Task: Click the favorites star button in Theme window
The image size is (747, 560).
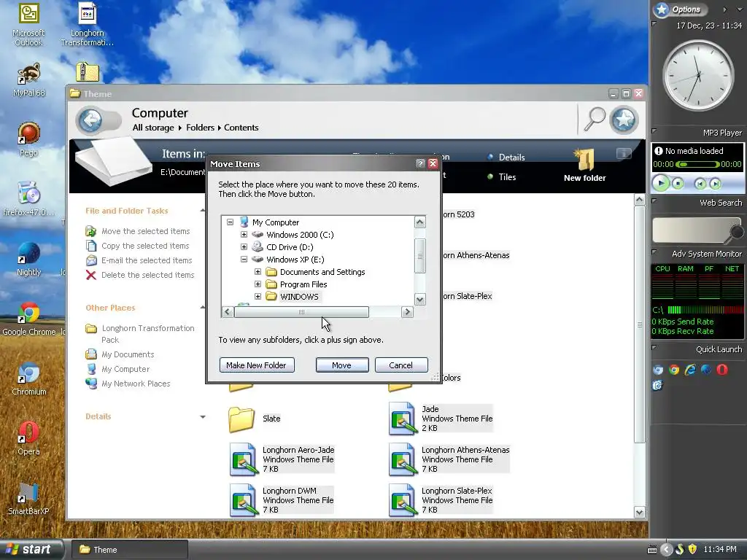Action: 624,120
